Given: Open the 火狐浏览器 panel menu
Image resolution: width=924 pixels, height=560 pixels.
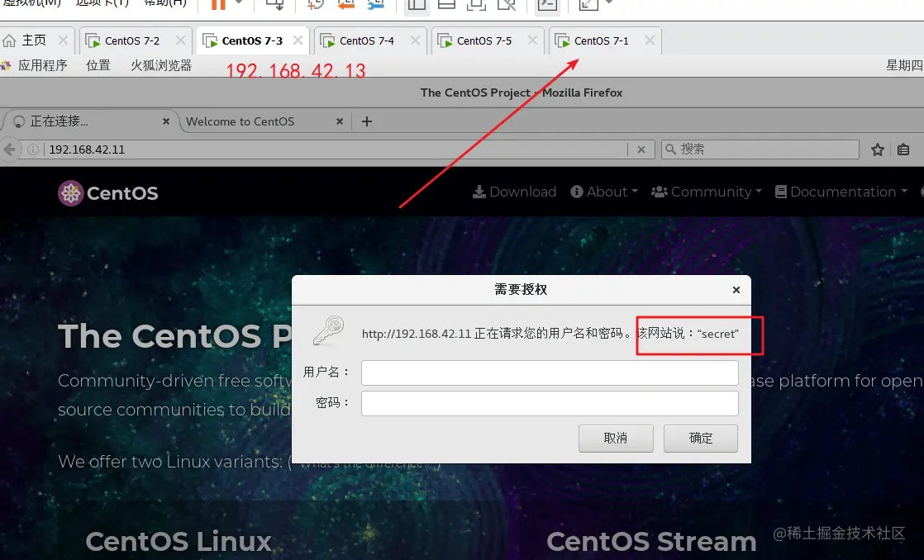Looking at the screenshot, I should (161, 65).
